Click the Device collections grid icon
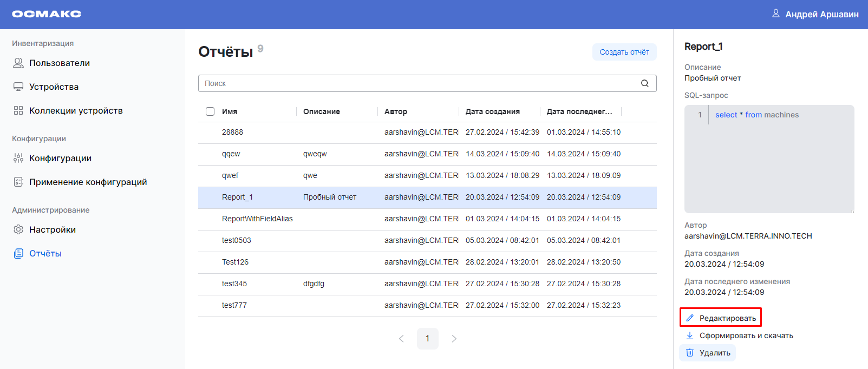 (x=18, y=111)
